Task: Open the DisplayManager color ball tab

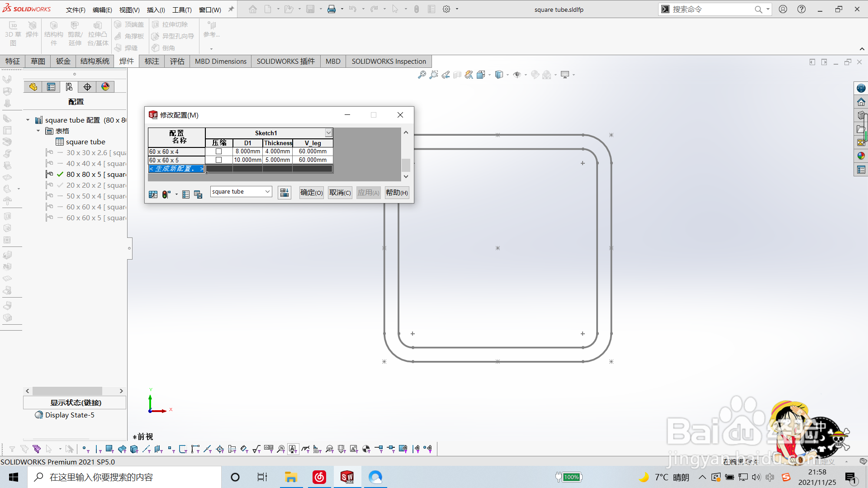Action: (105, 87)
